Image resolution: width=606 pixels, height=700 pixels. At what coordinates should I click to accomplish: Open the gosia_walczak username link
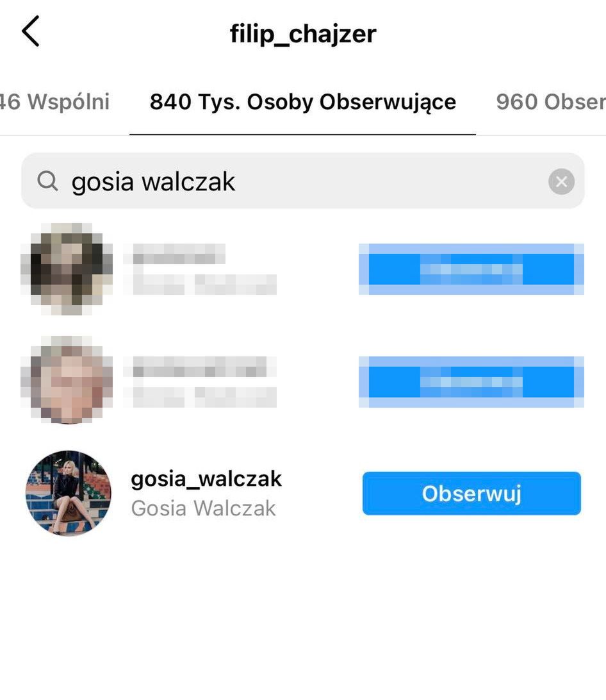[x=206, y=479]
